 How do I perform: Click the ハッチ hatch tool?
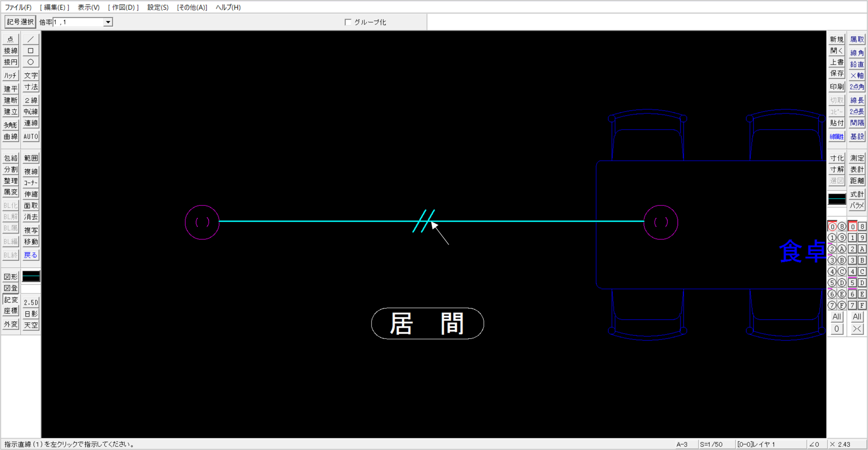tap(11, 76)
